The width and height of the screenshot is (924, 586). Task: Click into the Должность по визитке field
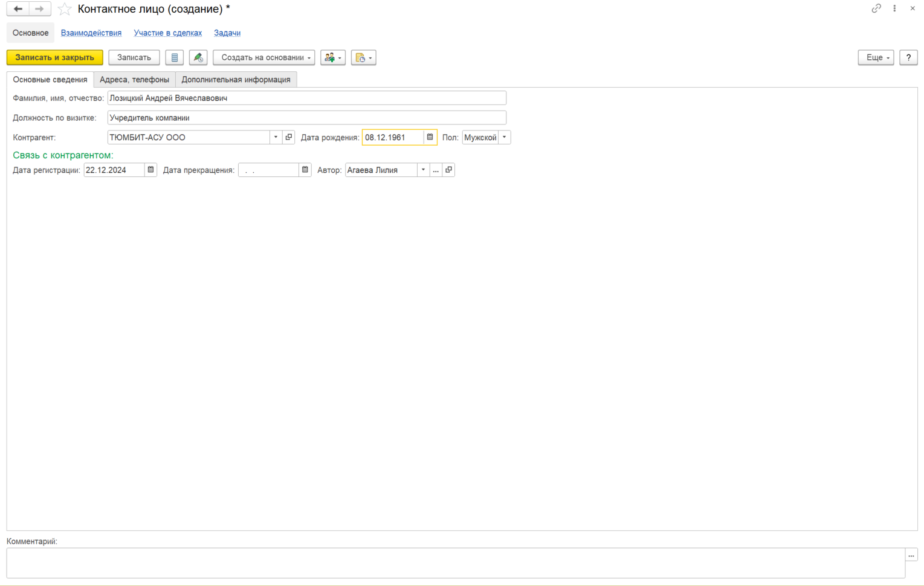pyautogui.click(x=307, y=118)
